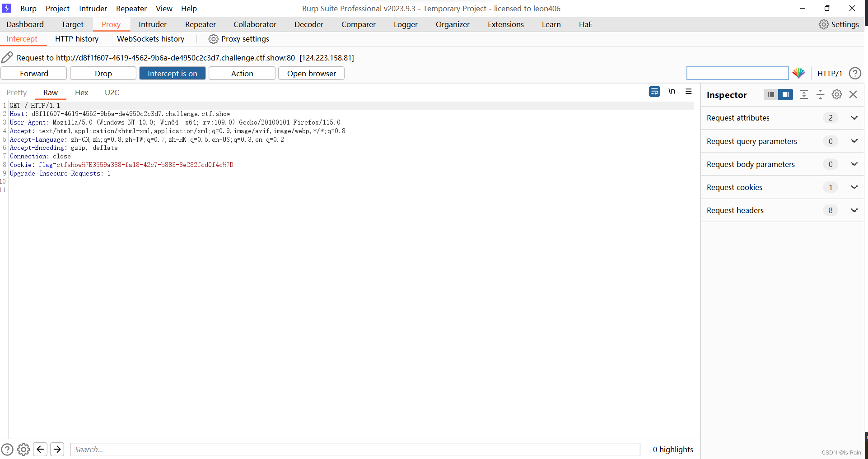The image size is (868, 459).
Task: Open the request editor hamburger menu
Action: [689, 92]
